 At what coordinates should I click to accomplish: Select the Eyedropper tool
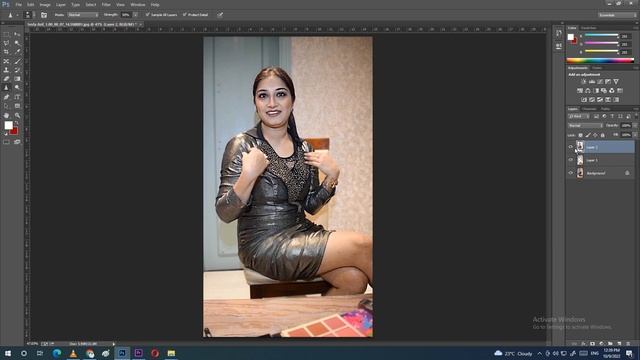pyautogui.click(x=17, y=52)
